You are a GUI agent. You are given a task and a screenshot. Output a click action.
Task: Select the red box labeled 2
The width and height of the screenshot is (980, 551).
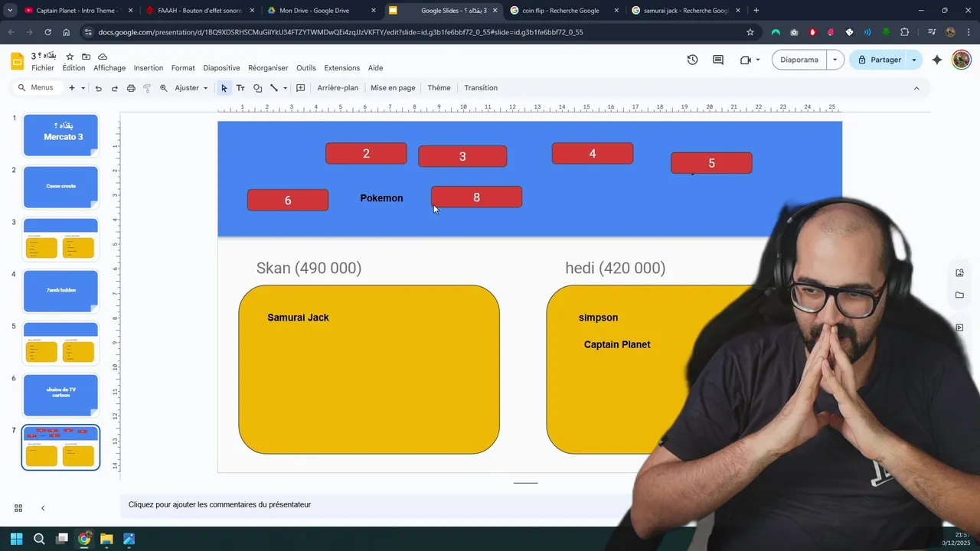(x=366, y=154)
